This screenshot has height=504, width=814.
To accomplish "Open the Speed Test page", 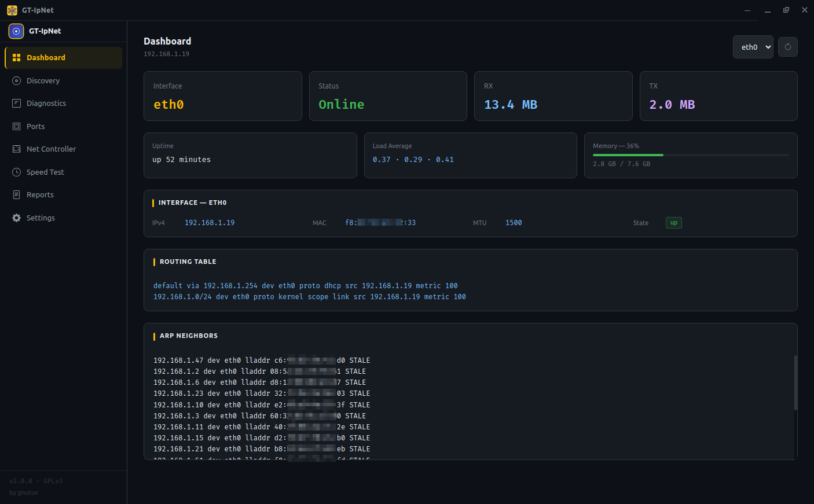I will (x=63, y=172).
